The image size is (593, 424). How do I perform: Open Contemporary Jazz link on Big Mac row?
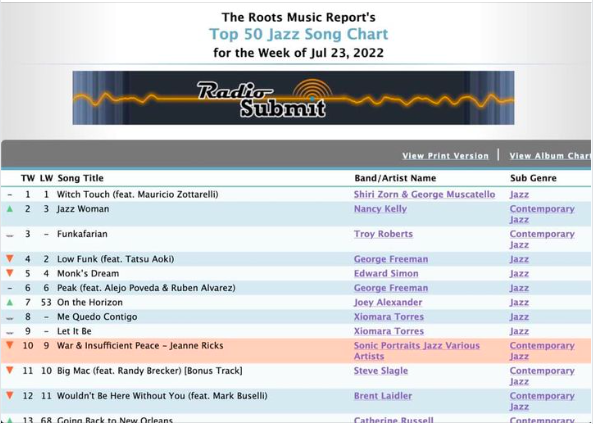click(542, 376)
